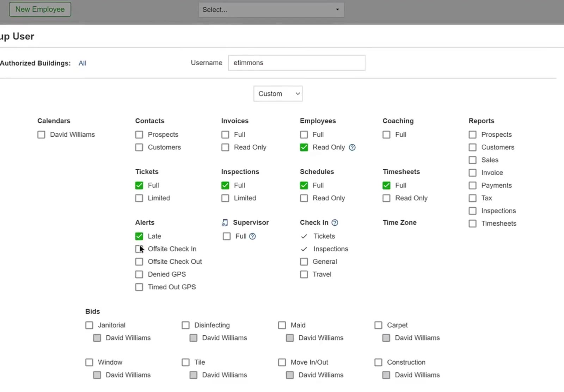This screenshot has width=564, height=392.
Task: Enable the Offsite Check Out alert
Action: [x=139, y=262]
